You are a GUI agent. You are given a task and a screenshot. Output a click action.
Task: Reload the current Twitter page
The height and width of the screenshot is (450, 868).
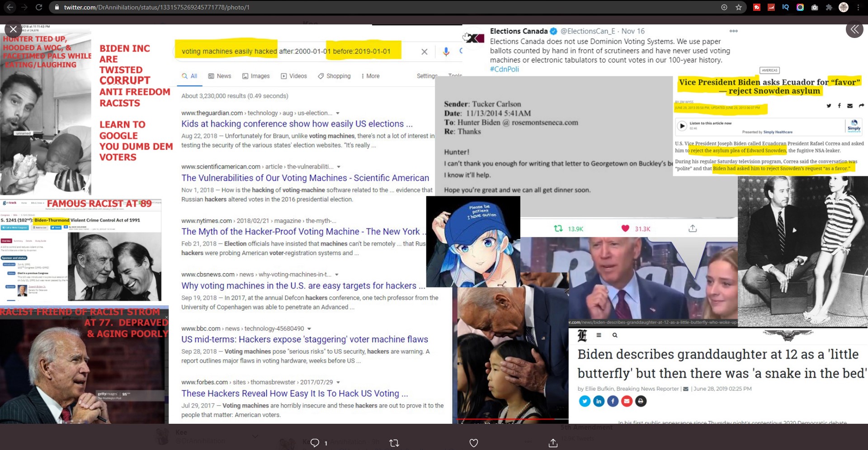pos(39,7)
